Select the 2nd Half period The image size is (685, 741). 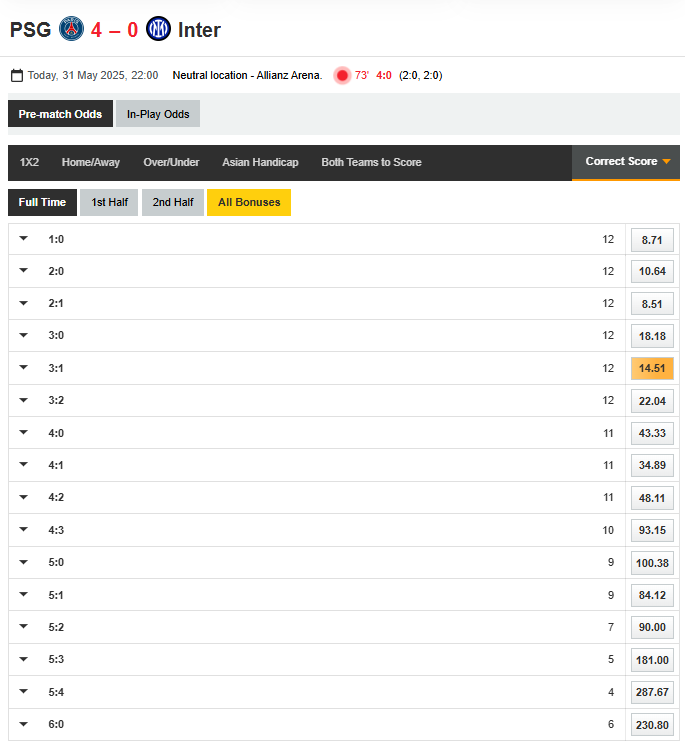173,202
